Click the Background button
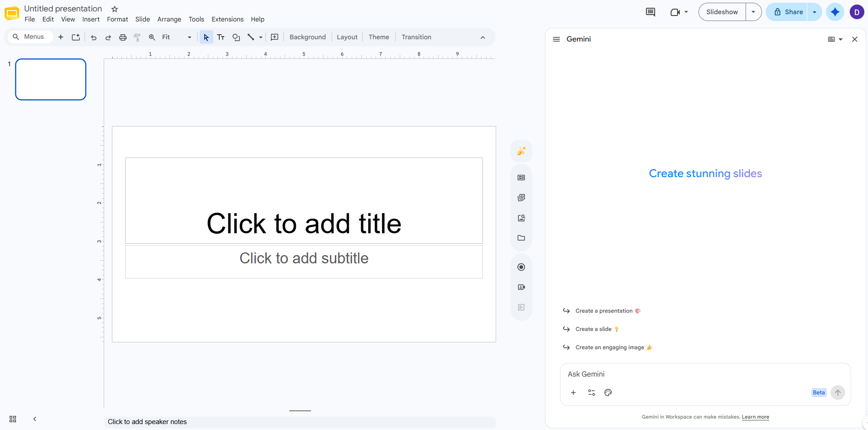 [308, 37]
